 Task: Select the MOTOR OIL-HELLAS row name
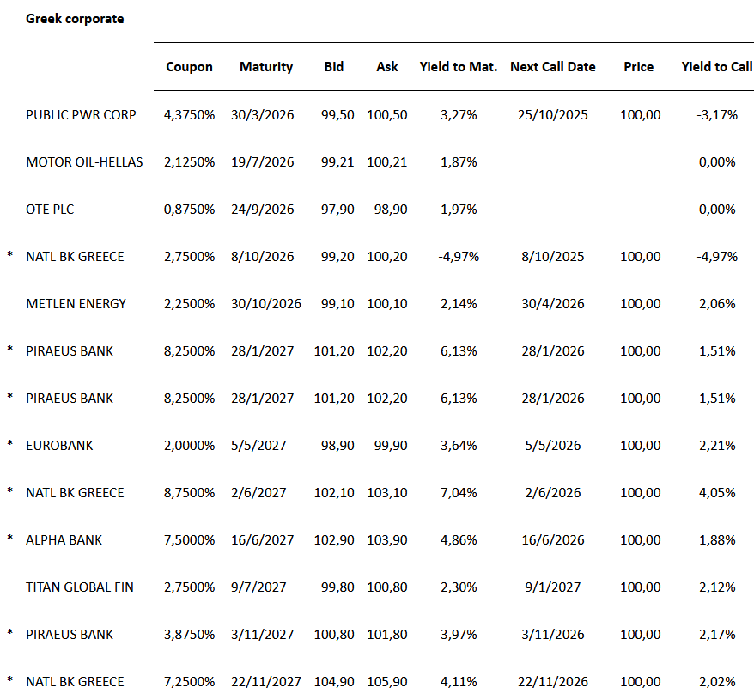click(84, 162)
